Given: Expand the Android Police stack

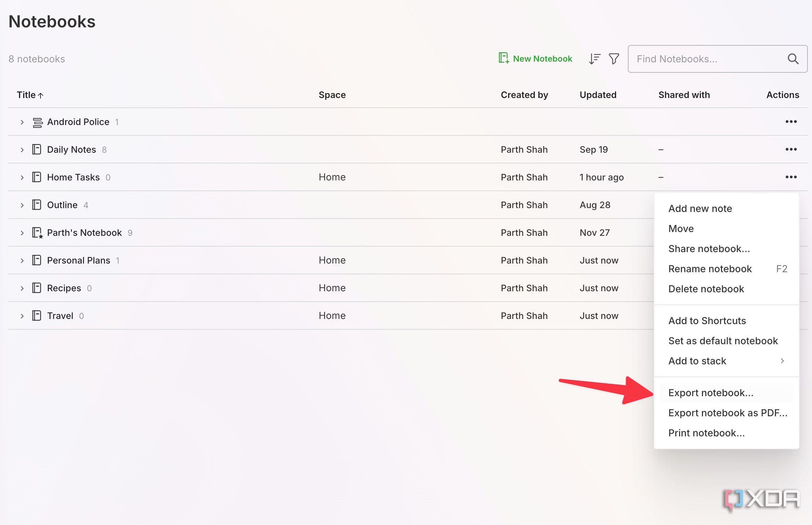Looking at the screenshot, I should coord(22,122).
